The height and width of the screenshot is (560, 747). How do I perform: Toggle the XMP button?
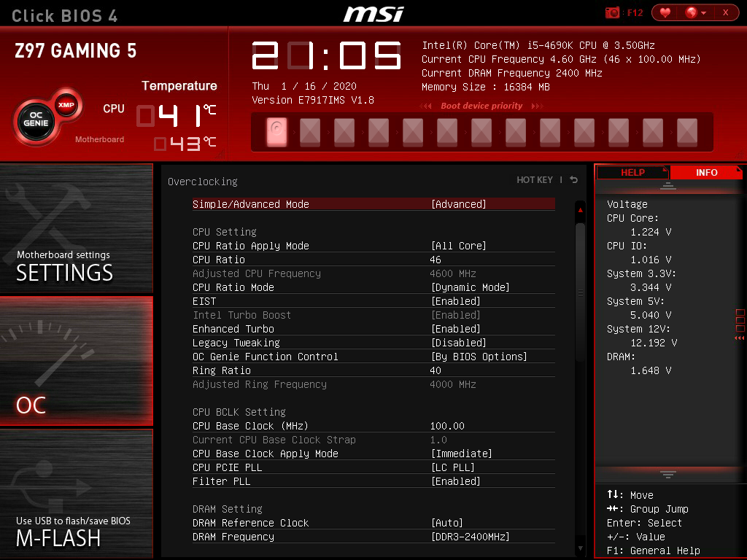click(x=66, y=105)
